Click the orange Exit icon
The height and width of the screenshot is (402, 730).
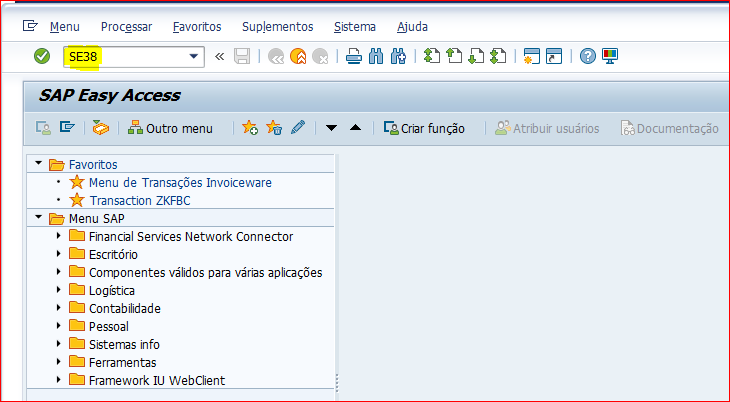click(298, 56)
